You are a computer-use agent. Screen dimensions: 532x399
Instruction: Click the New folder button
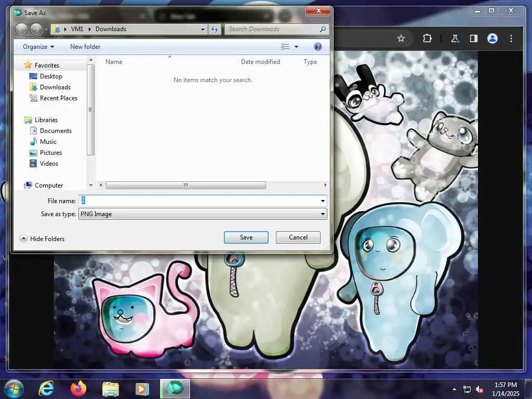click(85, 47)
